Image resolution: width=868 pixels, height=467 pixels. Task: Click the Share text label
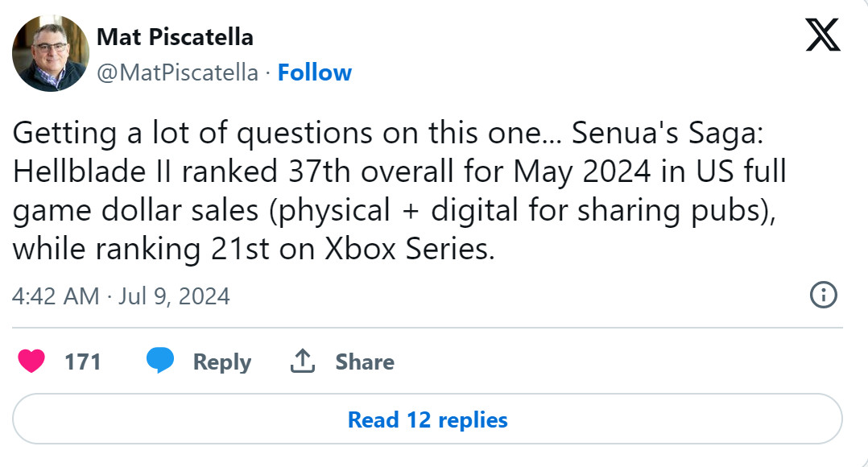[364, 362]
